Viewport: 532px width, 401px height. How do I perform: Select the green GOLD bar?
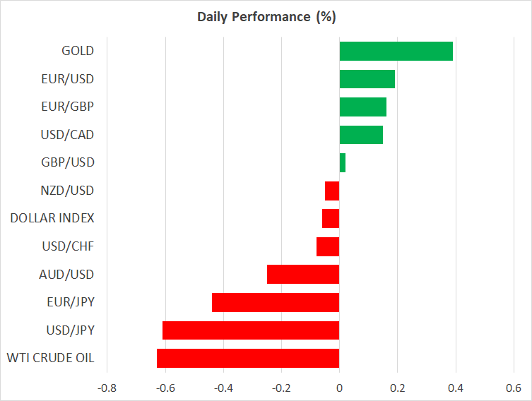pos(396,51)
